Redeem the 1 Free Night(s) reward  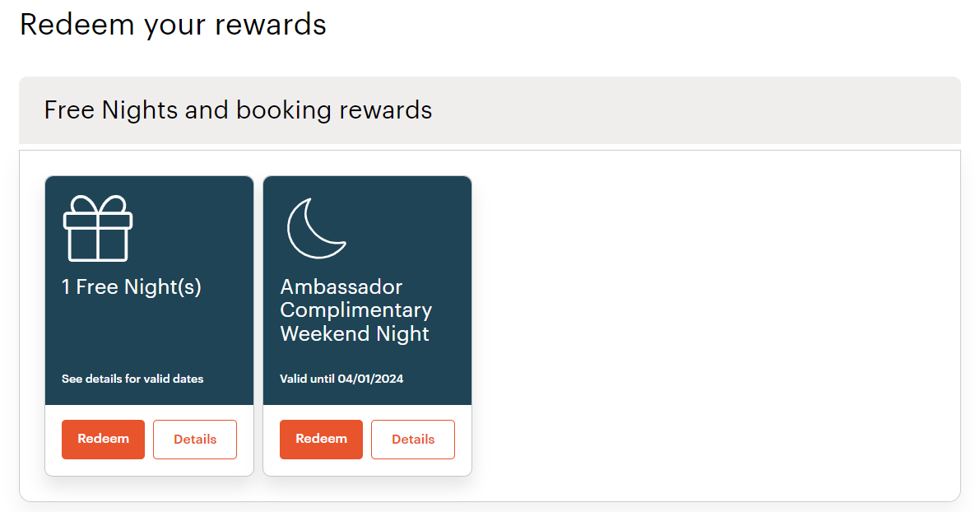click(103, 440)
